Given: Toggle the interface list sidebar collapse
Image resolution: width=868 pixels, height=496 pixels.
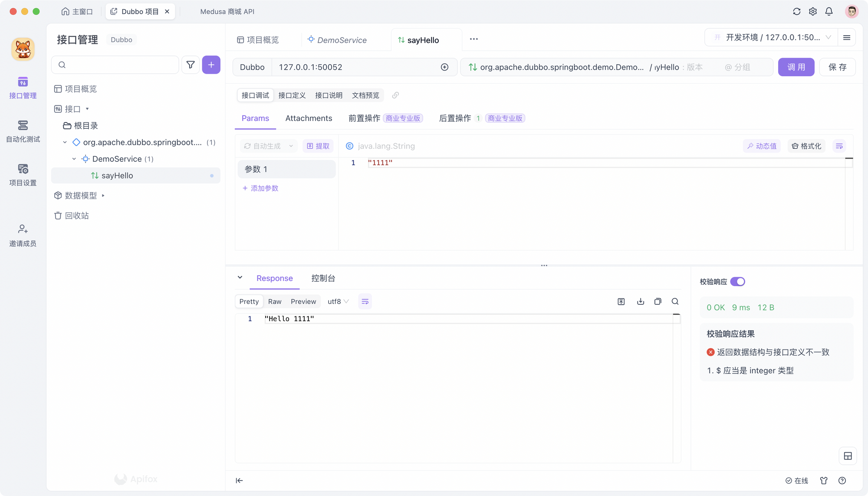Looking at the screenshot, I should tap(239, 480).
